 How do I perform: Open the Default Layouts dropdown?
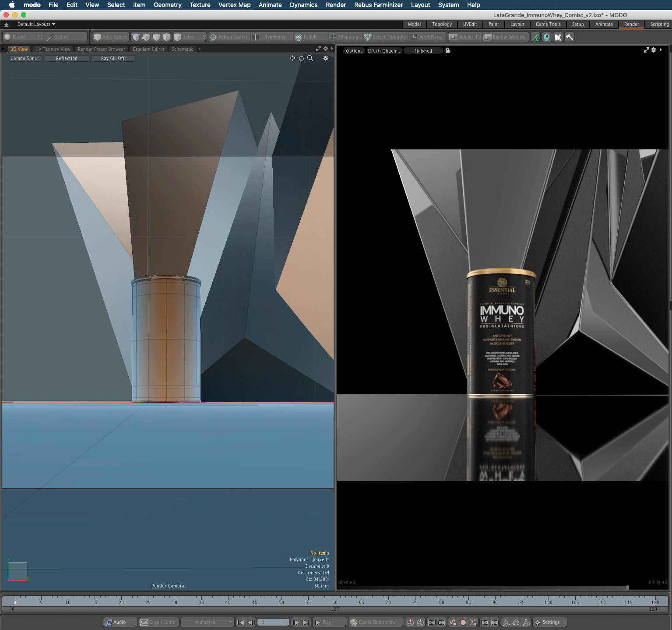[36, 24]
